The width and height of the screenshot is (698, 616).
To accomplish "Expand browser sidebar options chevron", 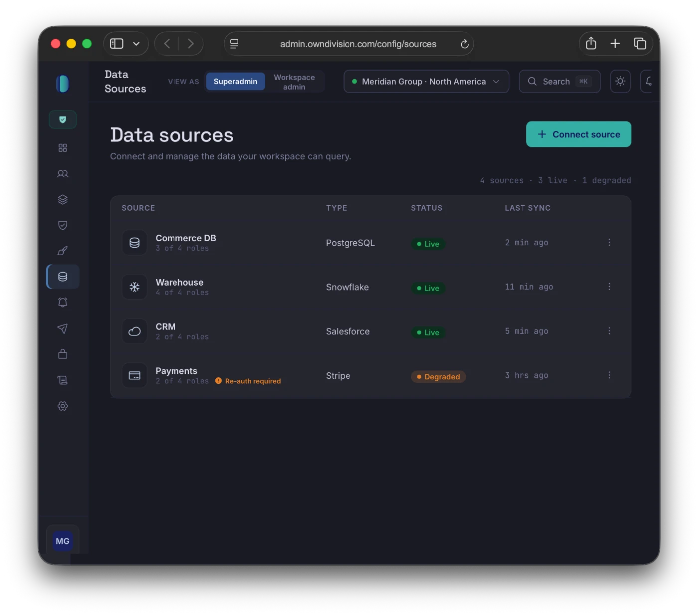I will click(x=136, y=44).
